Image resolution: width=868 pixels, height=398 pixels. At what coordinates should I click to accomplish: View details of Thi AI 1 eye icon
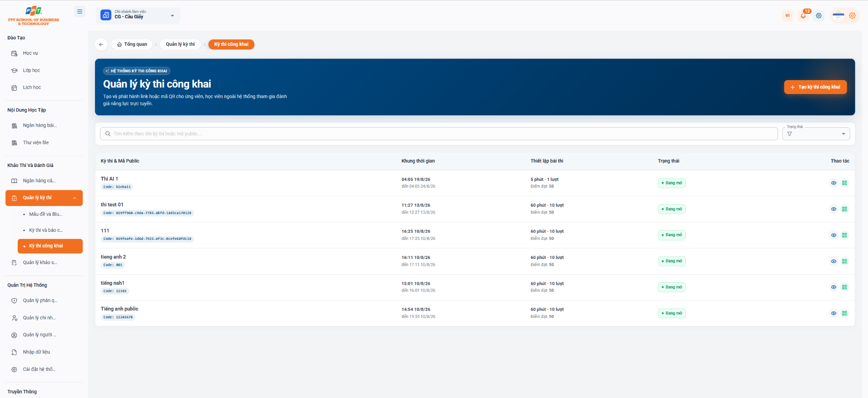coord(834,183)
